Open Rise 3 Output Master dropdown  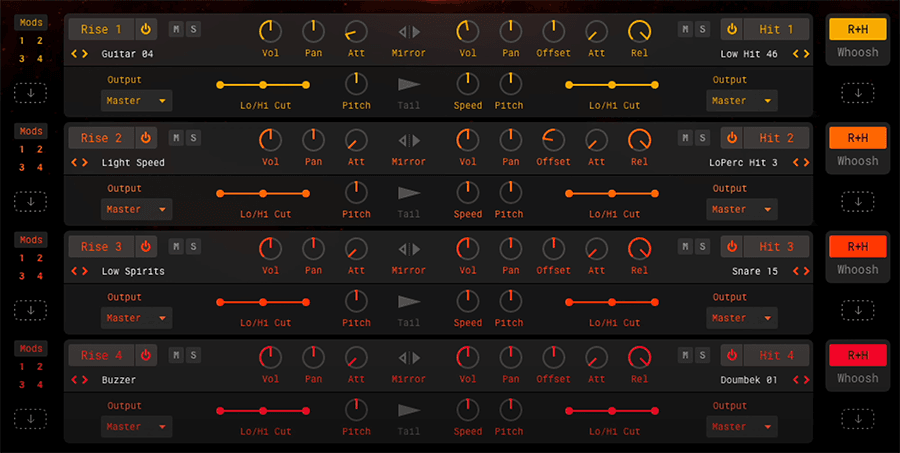[137, 318]
